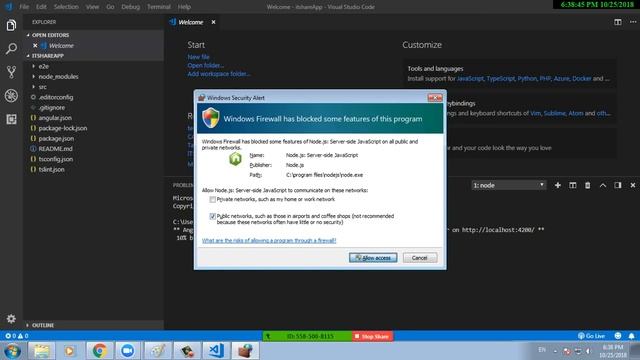The width and height of the screenshot is (640, 360).
Task: Open package.json in the explorer
Action: click(x=56, y=138)
